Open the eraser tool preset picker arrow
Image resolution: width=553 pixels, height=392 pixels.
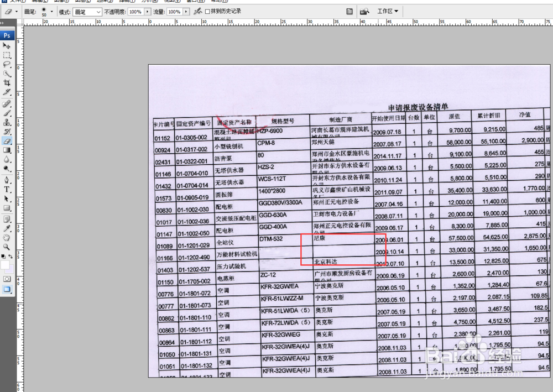pos(17,12)
